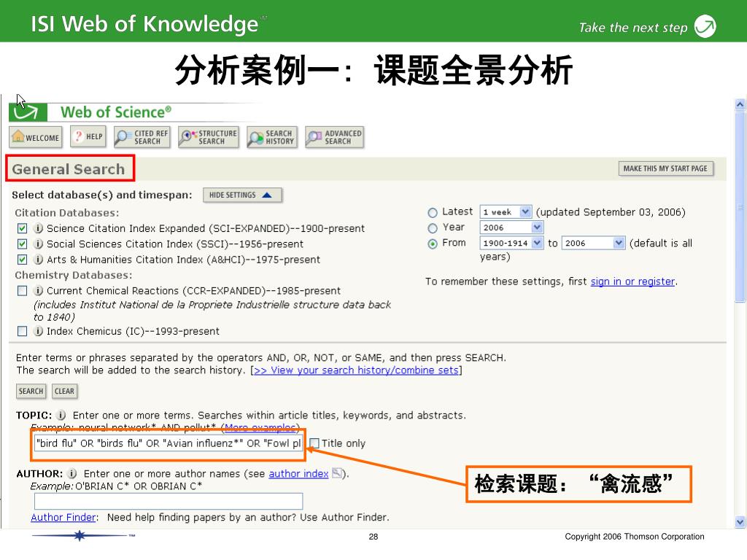Image resolution: width=747 pixels, height=560 pixels.
Task: Click the AUTHOR name input field
Action: pyautogui.click(x=169, y=501)
